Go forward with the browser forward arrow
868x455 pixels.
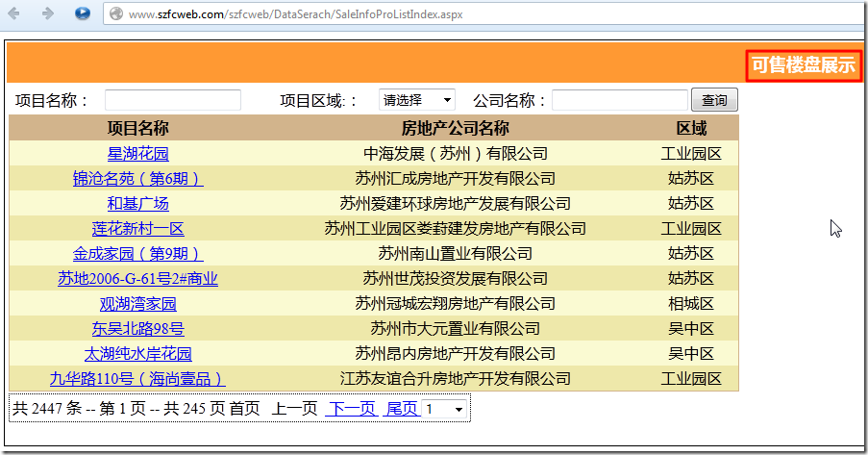pos(48,13)
